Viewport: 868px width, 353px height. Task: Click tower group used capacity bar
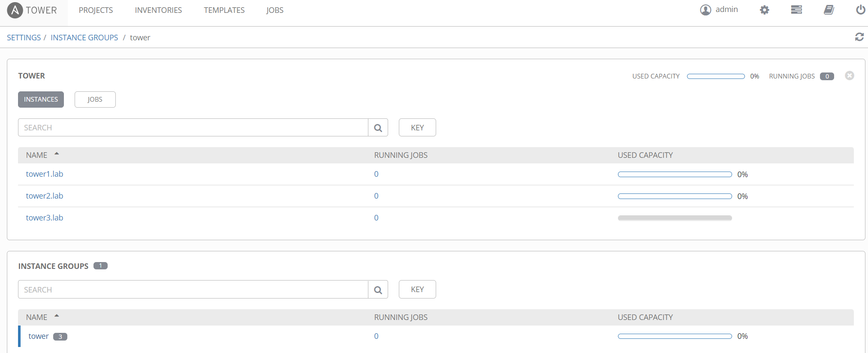tap(675, 336)
